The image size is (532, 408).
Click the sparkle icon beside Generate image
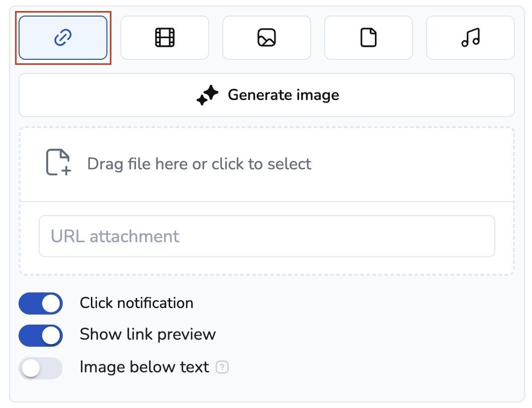pos(207,95)
